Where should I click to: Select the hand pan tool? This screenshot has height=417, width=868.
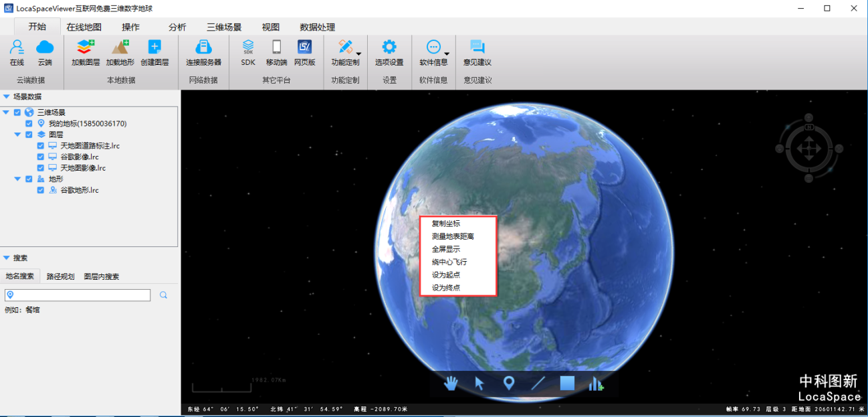[x=451, y=384]
